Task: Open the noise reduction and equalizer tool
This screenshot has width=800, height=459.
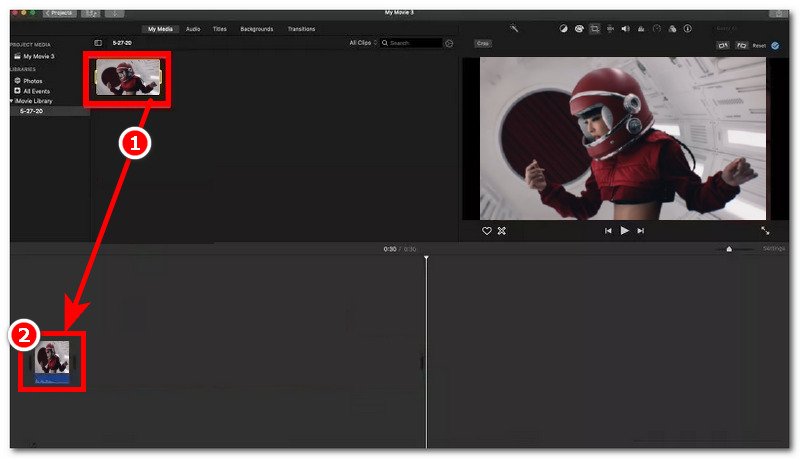Action: click(x=641, y=29)
